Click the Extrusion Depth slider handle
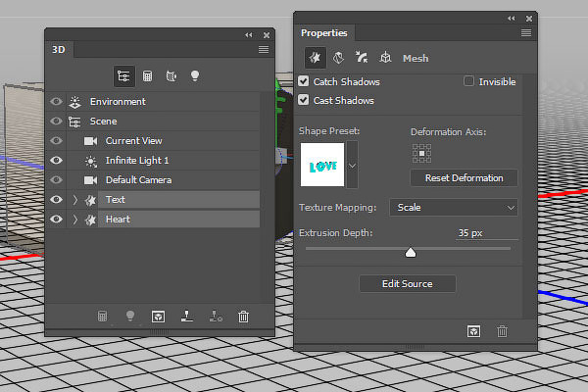 coord(411,253)
